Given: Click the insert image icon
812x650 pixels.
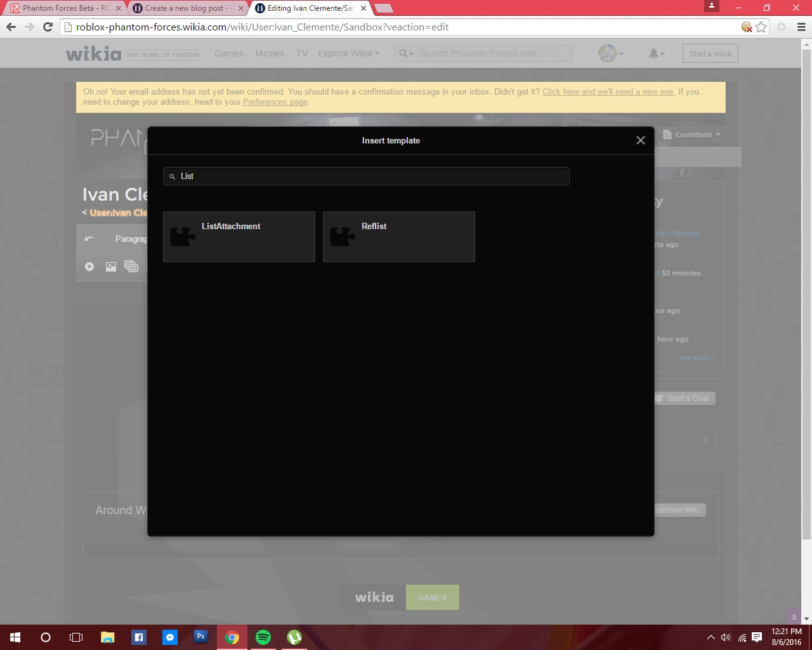Looking at the screenshot, I should coord(111,267).
